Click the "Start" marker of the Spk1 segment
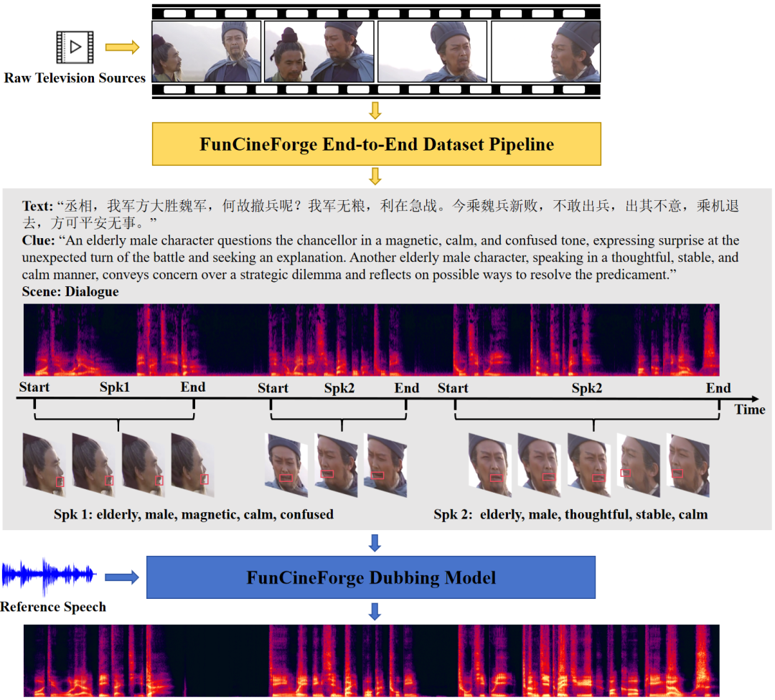This screenshot has width=775, height=700. [x=34, y=387]
